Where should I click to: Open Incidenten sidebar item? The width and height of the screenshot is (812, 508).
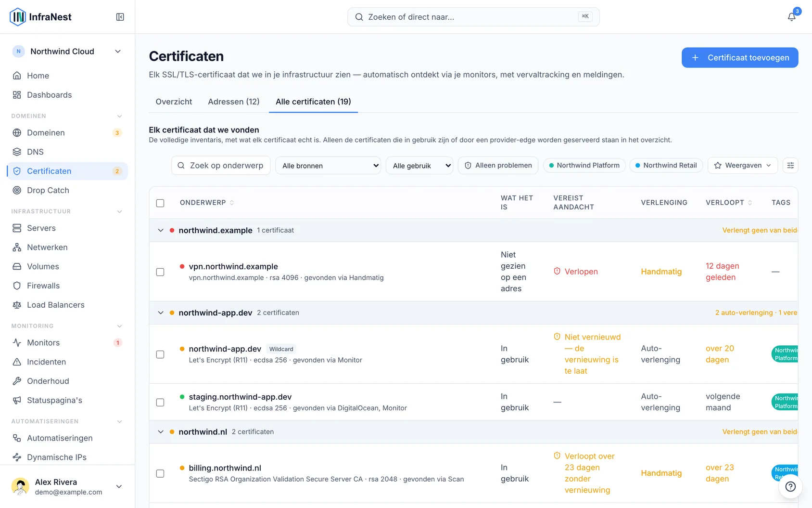[67, 362]
